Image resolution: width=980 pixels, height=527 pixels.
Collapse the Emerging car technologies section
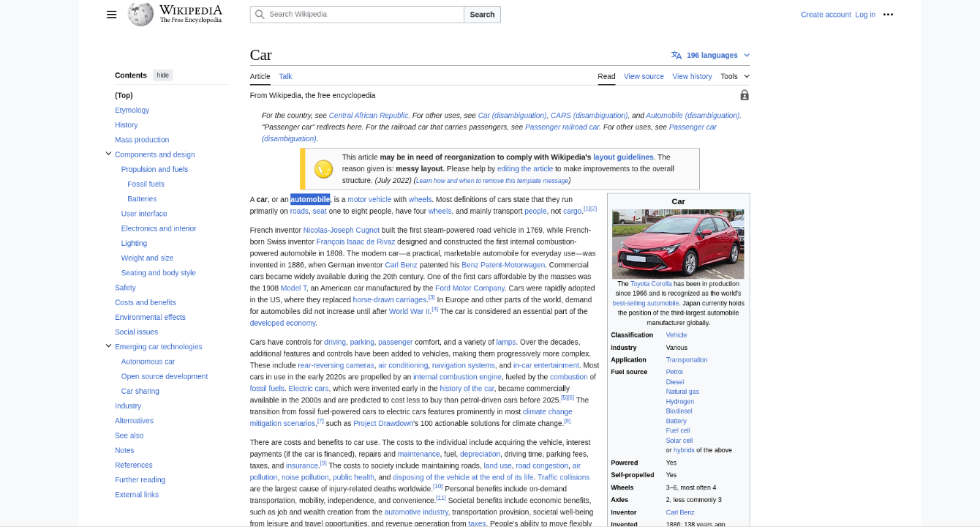click(x=108, y=346)
